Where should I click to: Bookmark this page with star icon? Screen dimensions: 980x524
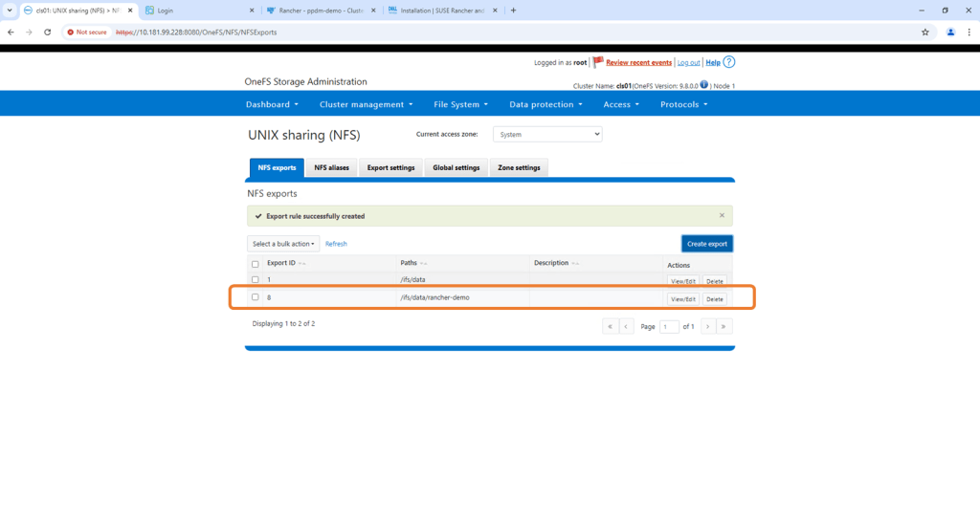pos(925,32)
